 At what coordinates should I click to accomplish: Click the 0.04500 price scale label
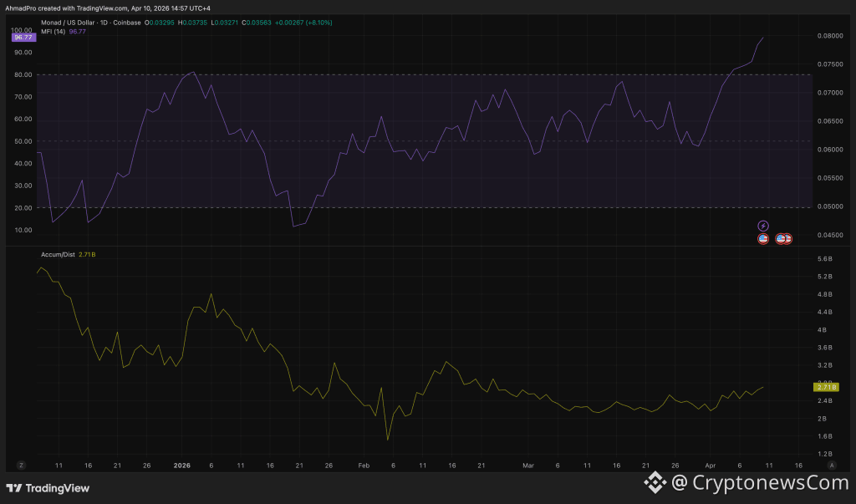830,235
